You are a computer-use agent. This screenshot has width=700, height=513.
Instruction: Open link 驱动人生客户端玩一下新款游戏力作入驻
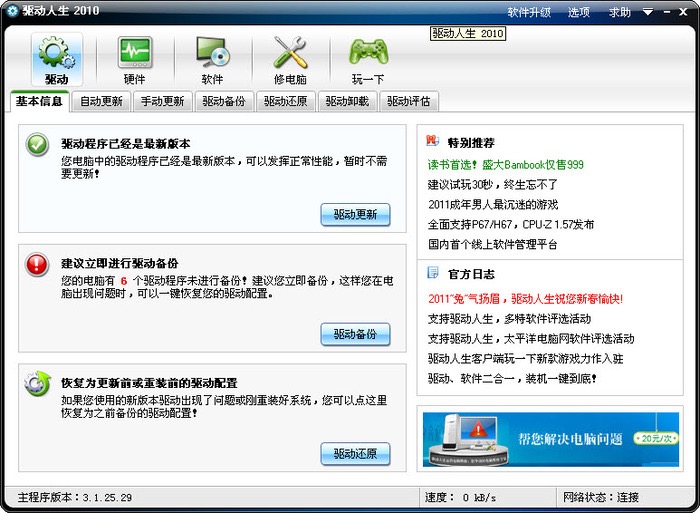pyautogui.click(x=525, y=359)
